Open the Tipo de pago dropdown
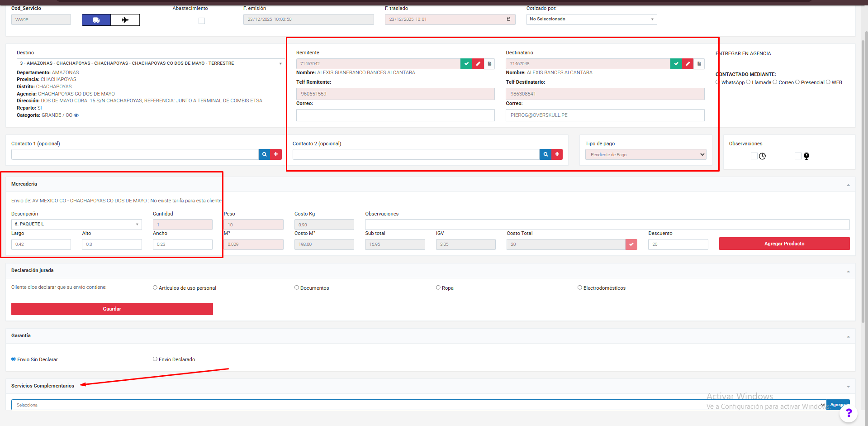Viewport: 868px width, 426px height. [645, 155]
